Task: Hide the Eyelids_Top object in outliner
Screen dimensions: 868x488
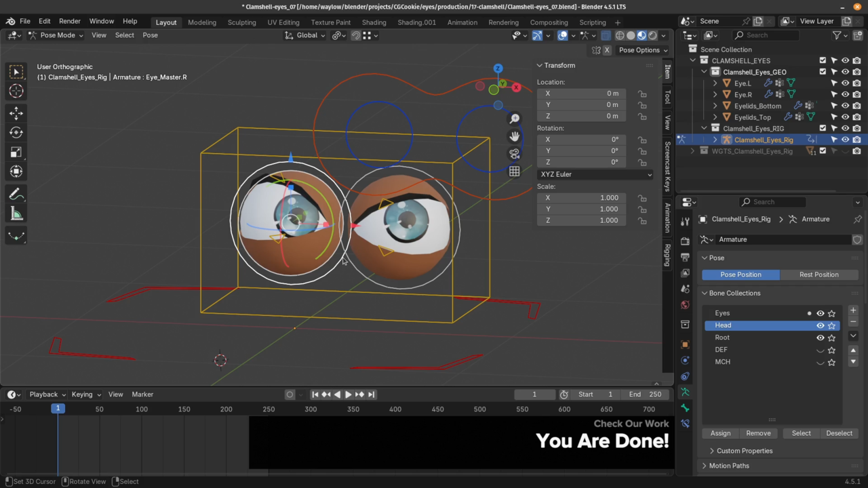Action: pos(845,117)
